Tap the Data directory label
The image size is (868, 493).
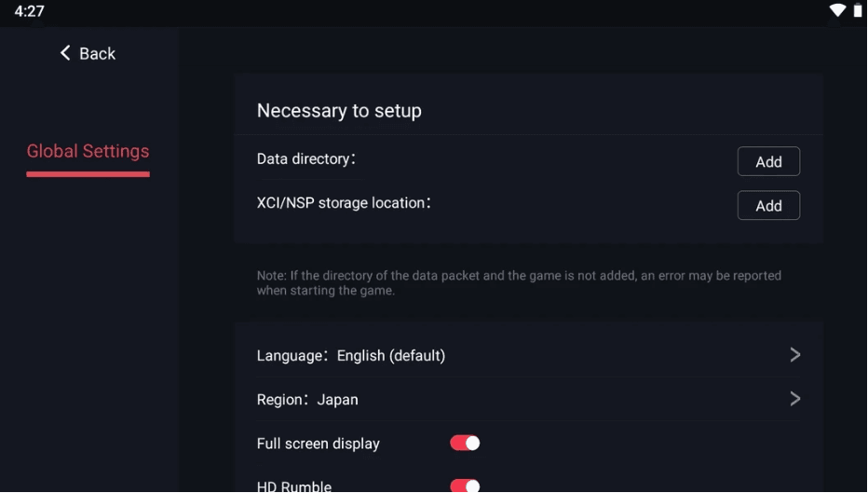pyautogui.click(x=305, y=159)
